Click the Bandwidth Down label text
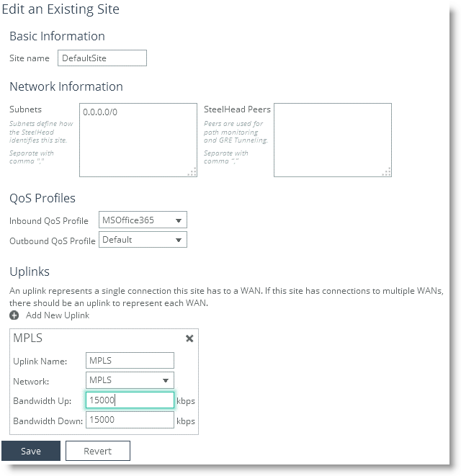Image resolution: width=461 pixels, height=476 pixels. pos(48,421)
